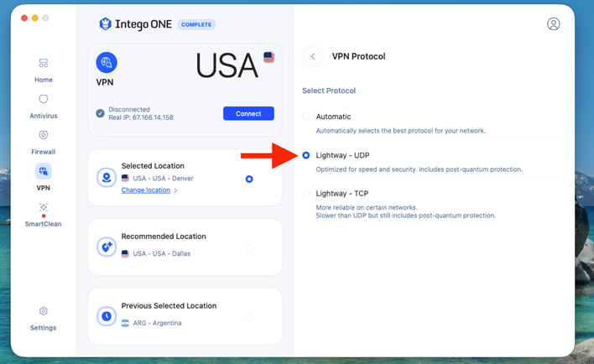The height and width of the screenshot is (364, 594).
Task: Choose the Previous Selected Location radio button
Action: click(x=249, y=318)
